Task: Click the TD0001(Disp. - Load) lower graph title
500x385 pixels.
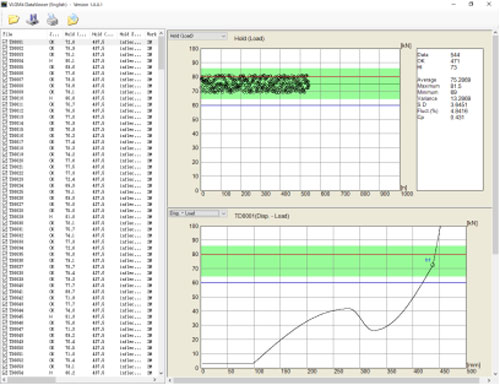Action: (x=262, y=216)
